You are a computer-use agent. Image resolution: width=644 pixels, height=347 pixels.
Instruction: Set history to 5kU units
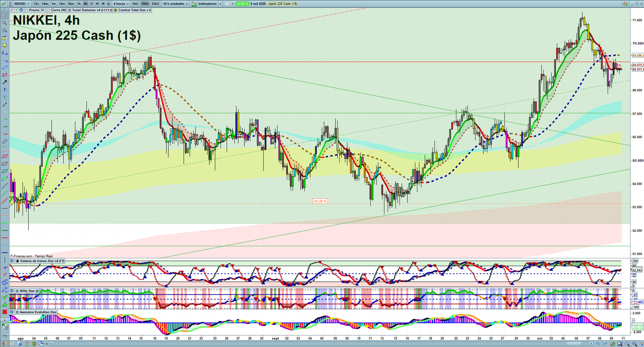[x=135, y=4]
